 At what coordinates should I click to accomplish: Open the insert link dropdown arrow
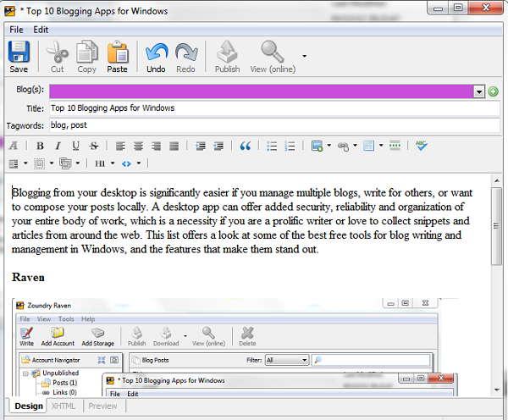[355, 145]
